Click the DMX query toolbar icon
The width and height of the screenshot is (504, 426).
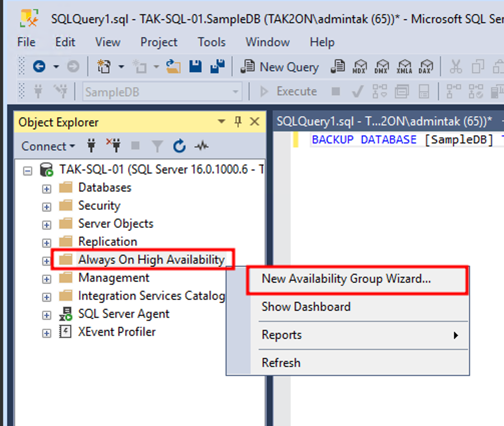(x=382, y=67)
